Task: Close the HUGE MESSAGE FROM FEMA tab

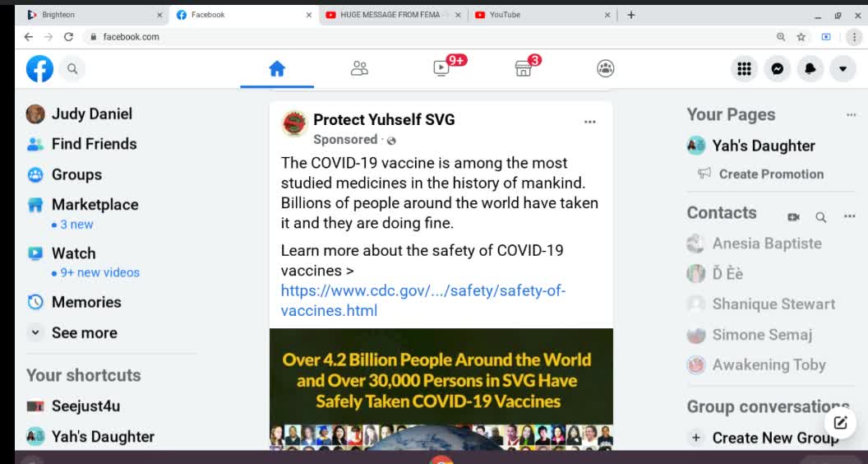Action: (458, 16)
